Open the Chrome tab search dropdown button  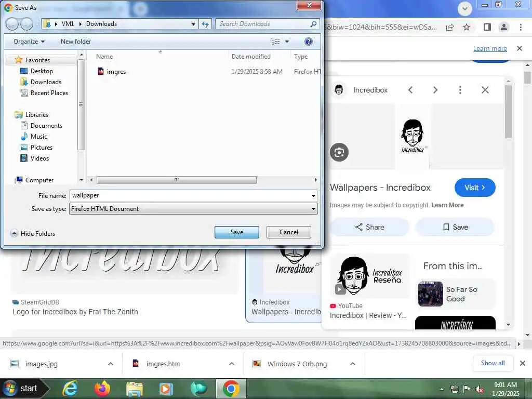465,8
